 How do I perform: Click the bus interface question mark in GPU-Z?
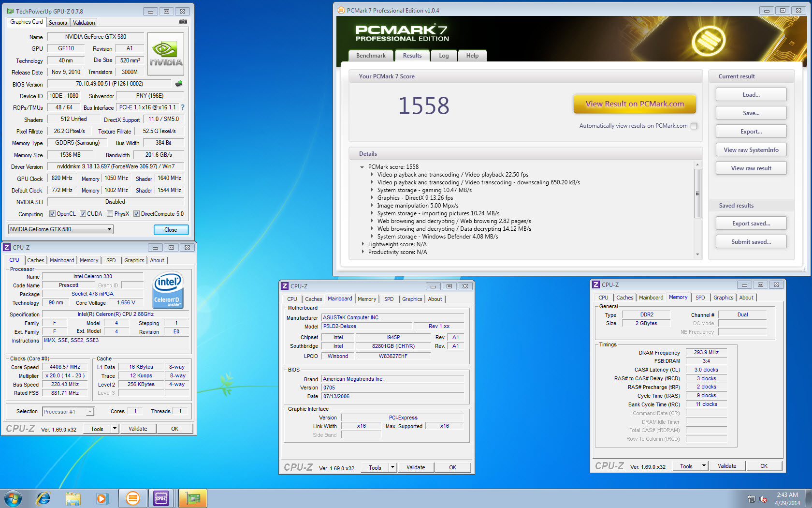(x=183, y=107)
